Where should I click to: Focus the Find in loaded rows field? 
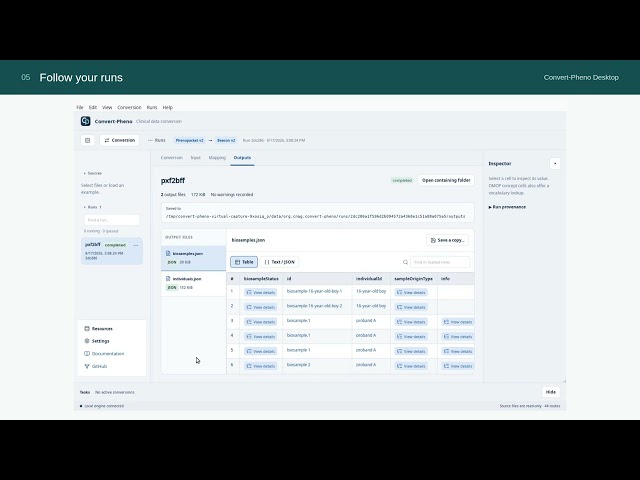coord(440,262)
